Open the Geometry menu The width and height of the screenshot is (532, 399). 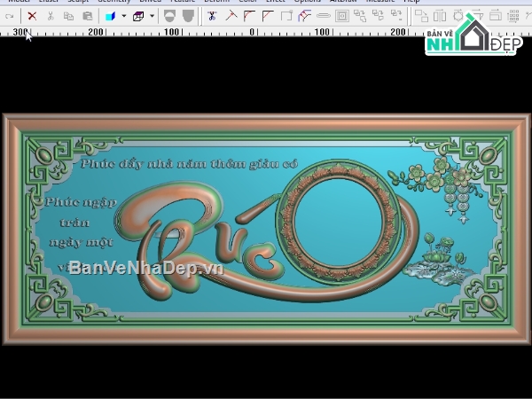click(x=114, y=2)
